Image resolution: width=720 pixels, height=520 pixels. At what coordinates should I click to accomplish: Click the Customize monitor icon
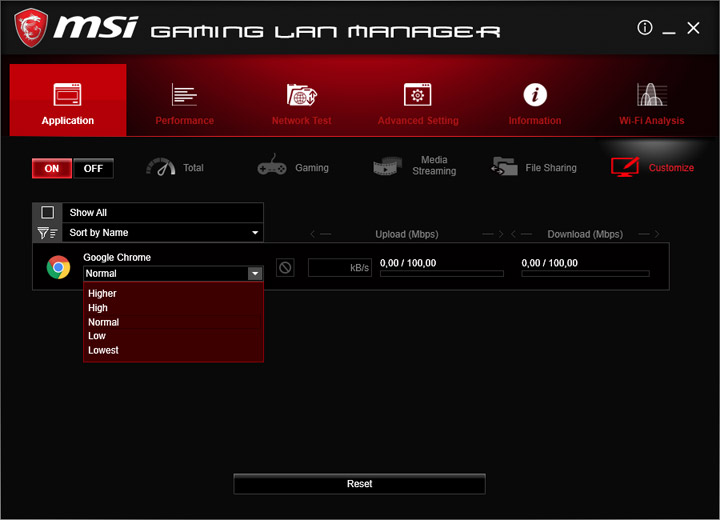[625, 167]
